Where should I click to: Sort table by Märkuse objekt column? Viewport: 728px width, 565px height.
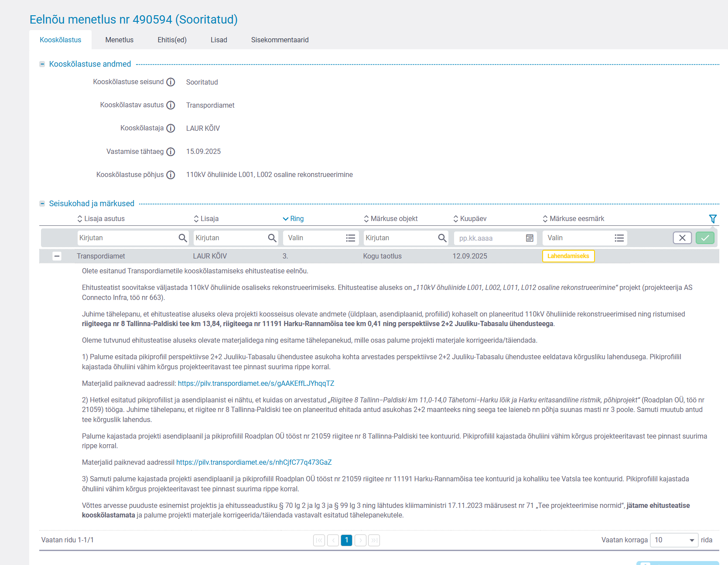coord(390,219)
